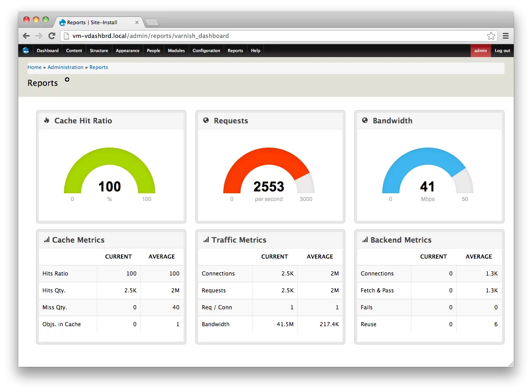Click the bars icon beside Traffic Metrics
Viewport: 532px width, 392px height.
point(206,240)
